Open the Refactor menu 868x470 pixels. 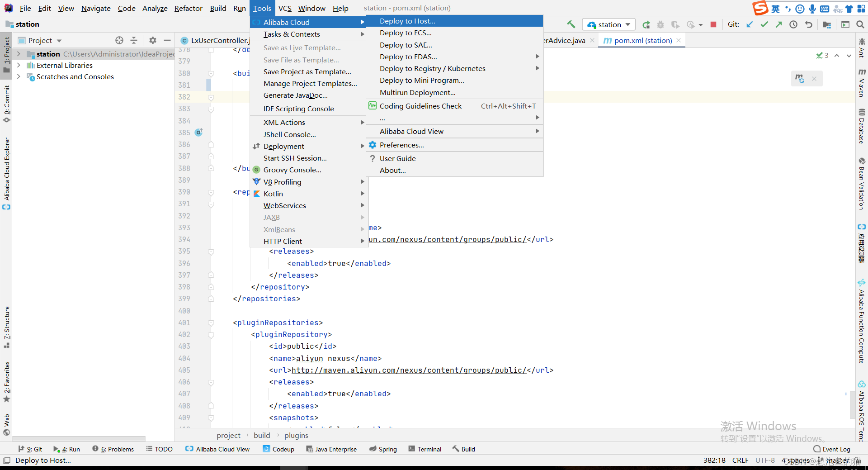pyautogui.click(x=189, y=8)
